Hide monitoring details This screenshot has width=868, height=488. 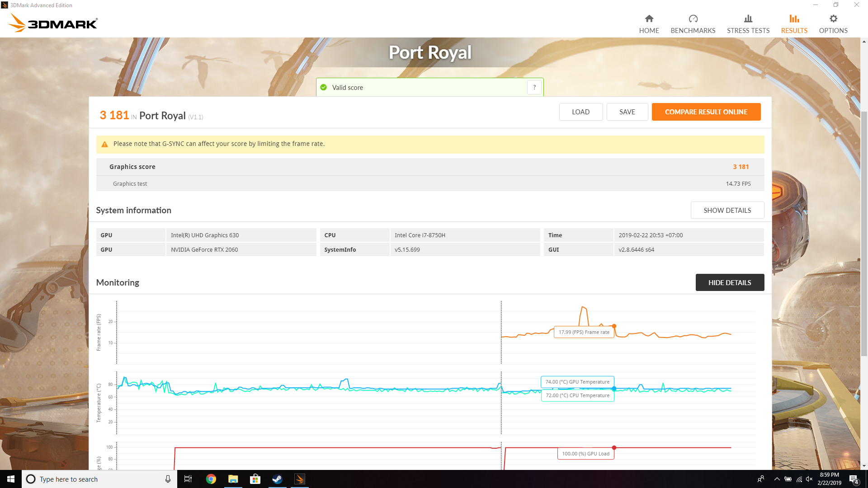point(730,282)
